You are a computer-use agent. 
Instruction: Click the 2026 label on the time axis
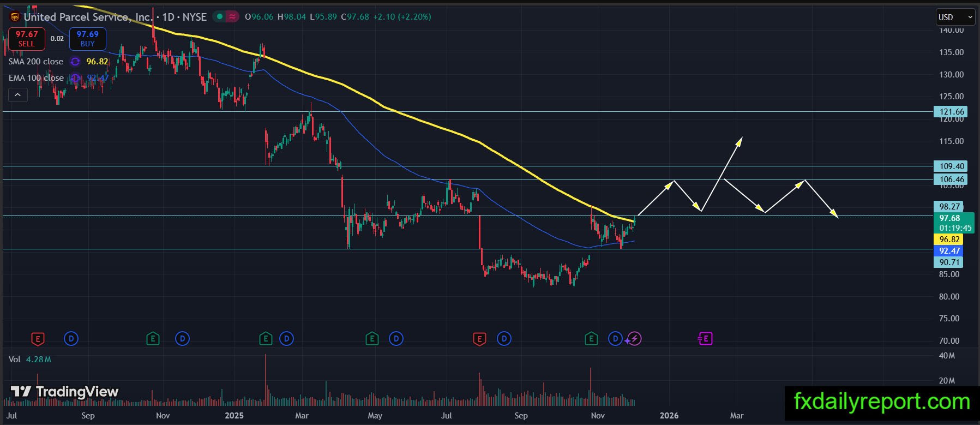click(669, 416)
